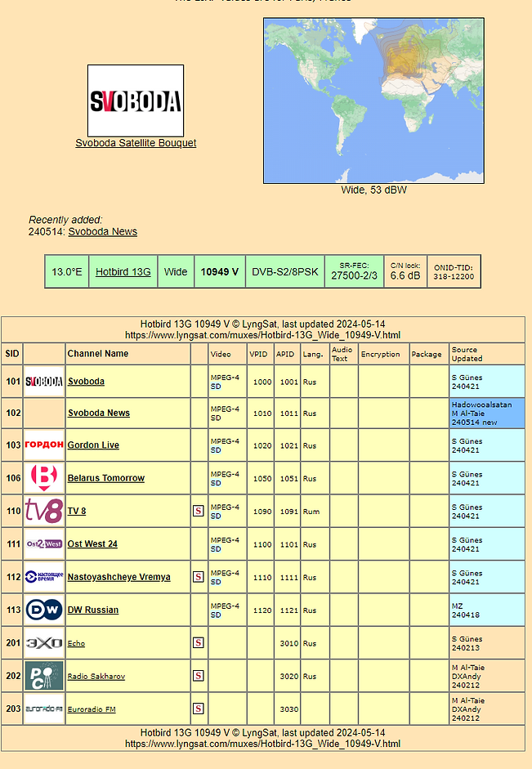Click the SID 203 cell
The height and width of the screenshot is (769, 532).
click(x=13, y=709)
